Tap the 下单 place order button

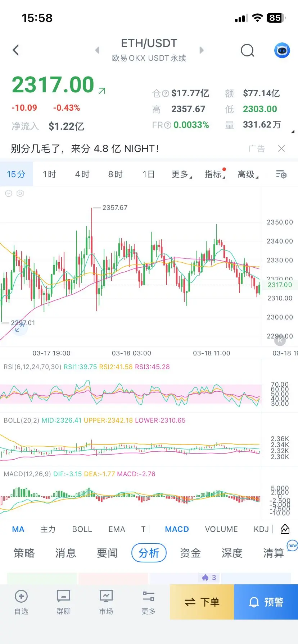[x=202, y=602]
